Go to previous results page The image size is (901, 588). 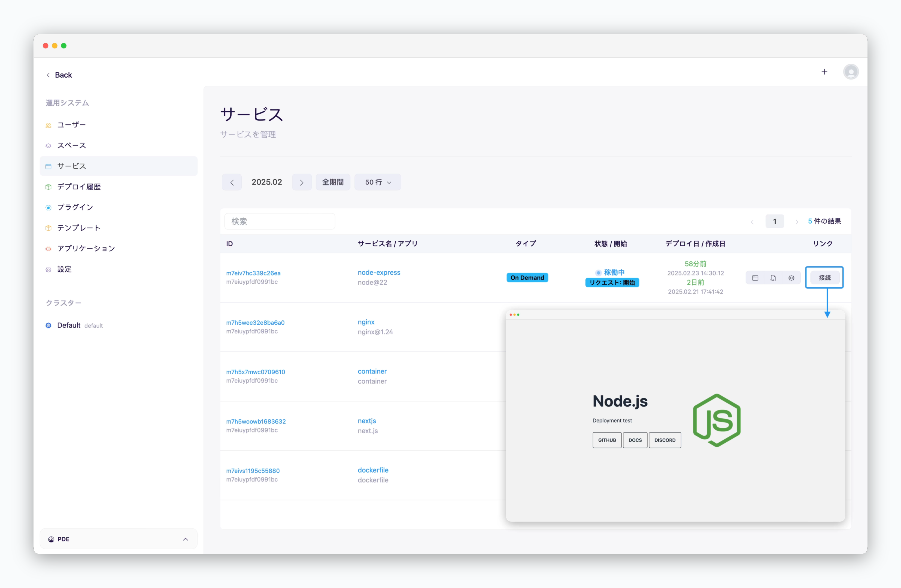752,222
